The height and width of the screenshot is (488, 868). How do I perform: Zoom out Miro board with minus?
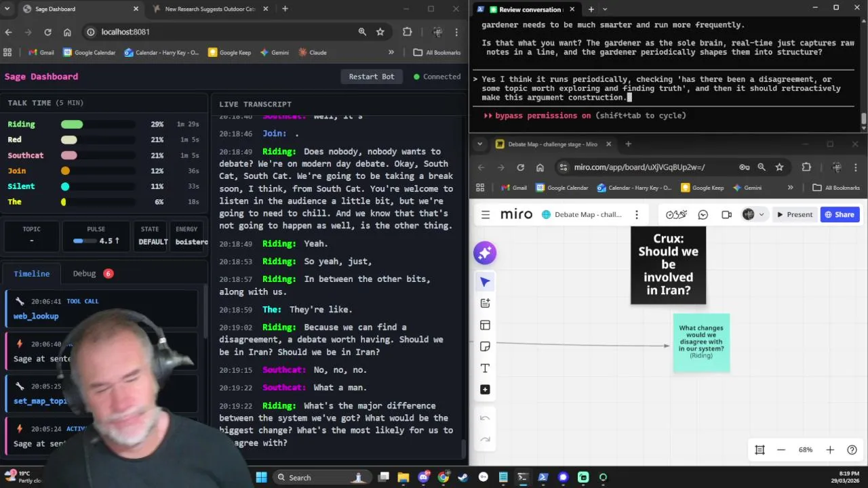click(x=781, y=450)
